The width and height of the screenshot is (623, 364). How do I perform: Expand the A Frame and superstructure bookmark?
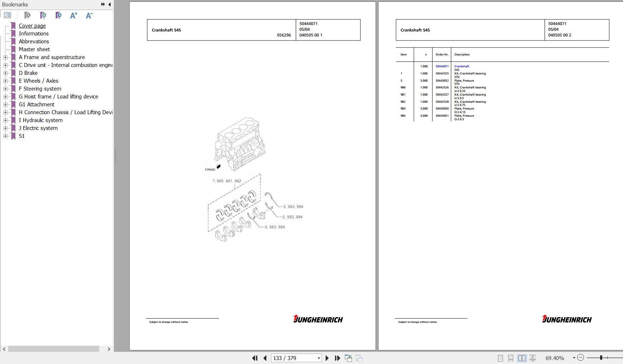[5, 57]
